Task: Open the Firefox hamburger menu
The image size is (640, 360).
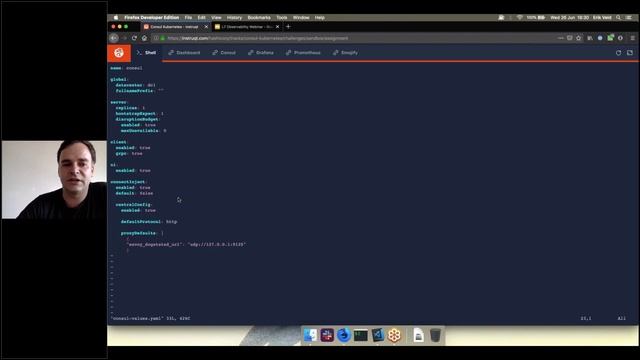Action: (x=633, y=38)
